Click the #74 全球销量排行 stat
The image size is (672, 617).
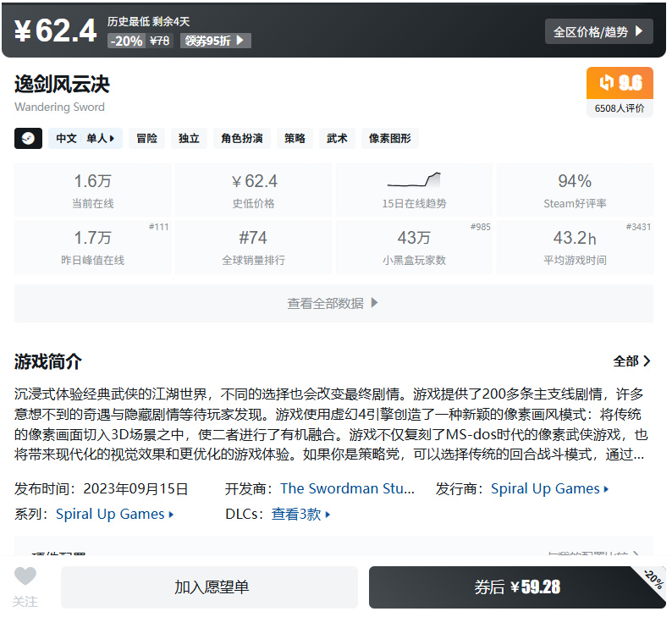coord(253,247)
